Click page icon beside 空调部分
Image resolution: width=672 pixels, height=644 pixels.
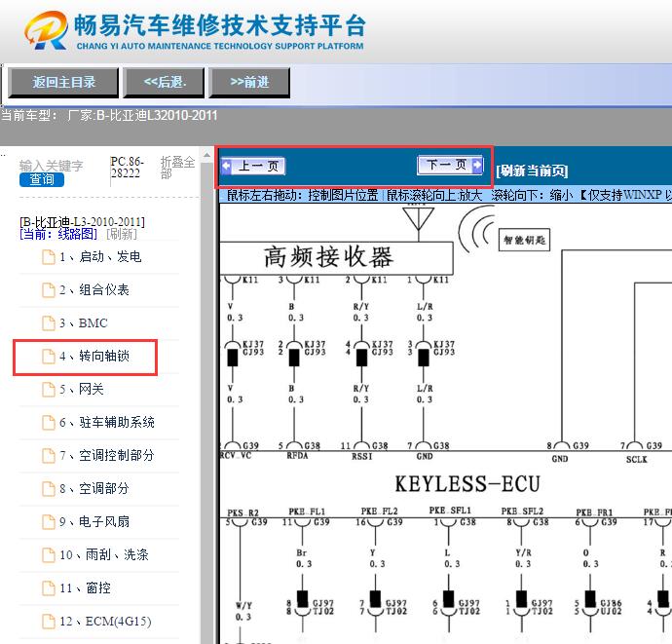(49, 489)
